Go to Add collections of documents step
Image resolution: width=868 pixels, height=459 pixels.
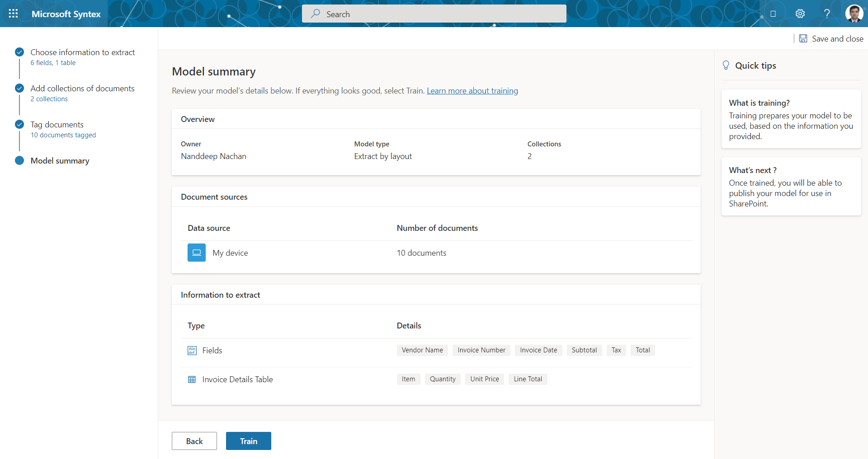82,89
